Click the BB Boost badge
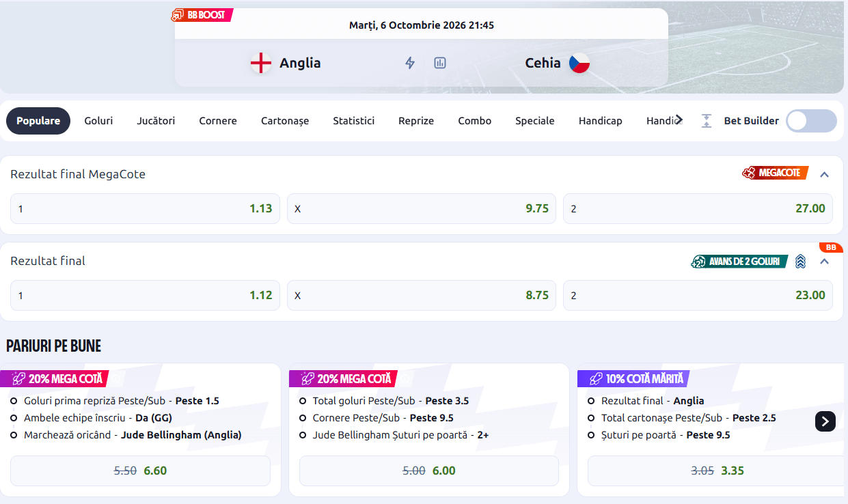The image size is (848, 504). pos(202,15)
